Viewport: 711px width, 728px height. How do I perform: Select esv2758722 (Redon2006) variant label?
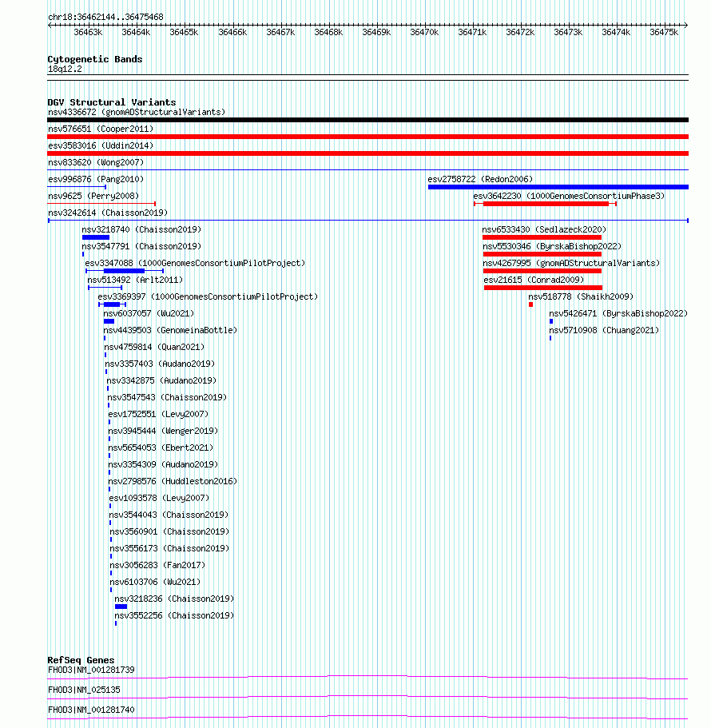click(480, 179)
